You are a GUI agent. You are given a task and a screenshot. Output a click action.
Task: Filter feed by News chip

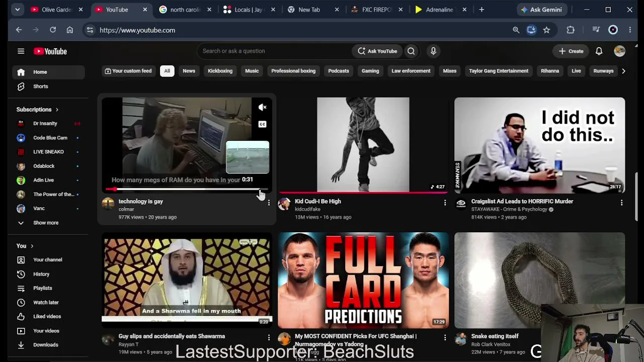(x=189, y=71)
